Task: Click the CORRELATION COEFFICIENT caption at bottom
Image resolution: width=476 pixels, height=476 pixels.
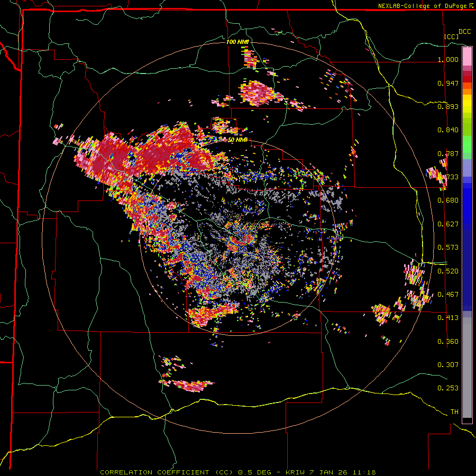Action: 237,472
